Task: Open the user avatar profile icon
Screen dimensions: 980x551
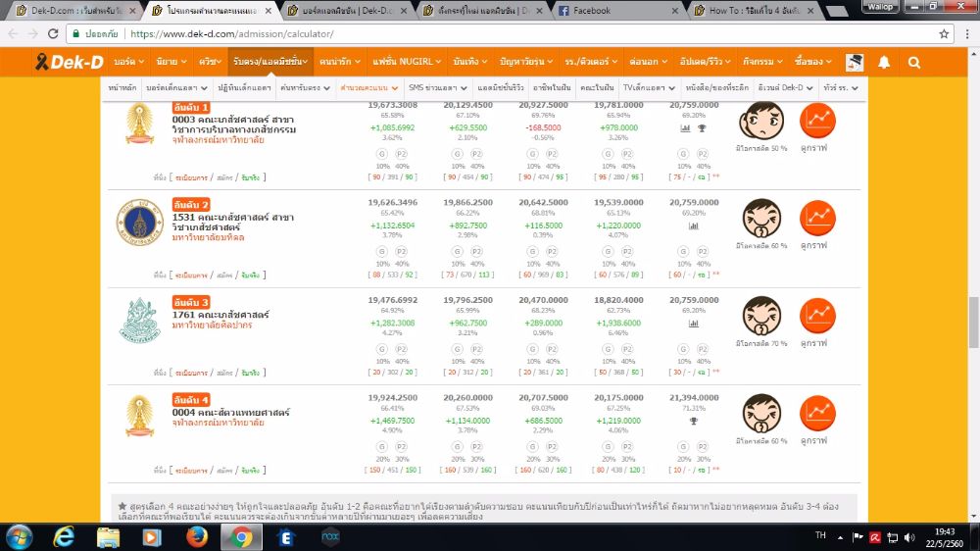Action: [x=854, y=62]
